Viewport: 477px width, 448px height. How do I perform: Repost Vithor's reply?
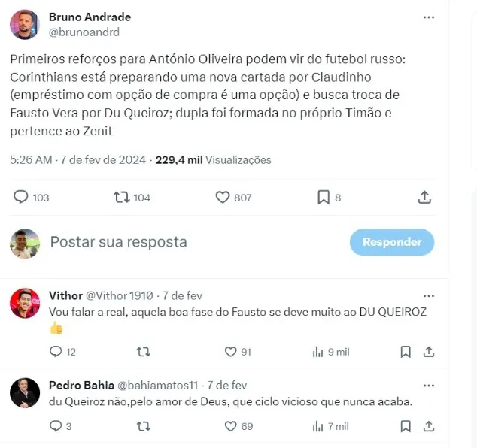[x=143, y=352]
